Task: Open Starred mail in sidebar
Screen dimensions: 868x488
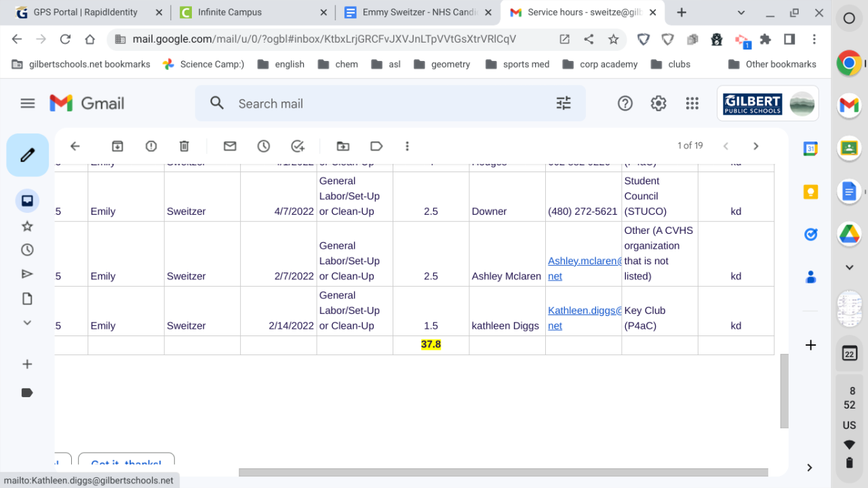Action: 27,226
